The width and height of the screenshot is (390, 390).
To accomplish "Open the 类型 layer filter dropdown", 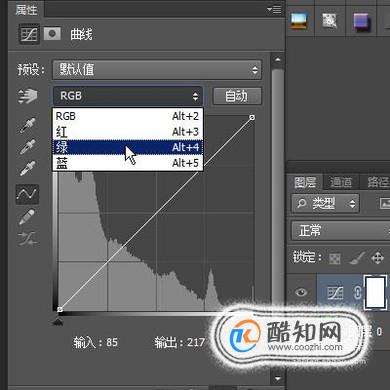I will [x=325, y=203].
